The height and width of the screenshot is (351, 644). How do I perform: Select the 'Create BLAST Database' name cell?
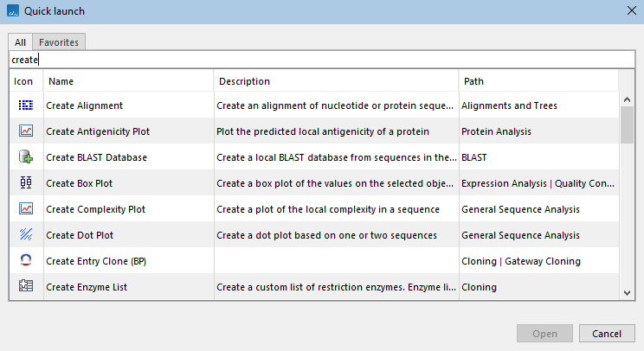[129, 157]
